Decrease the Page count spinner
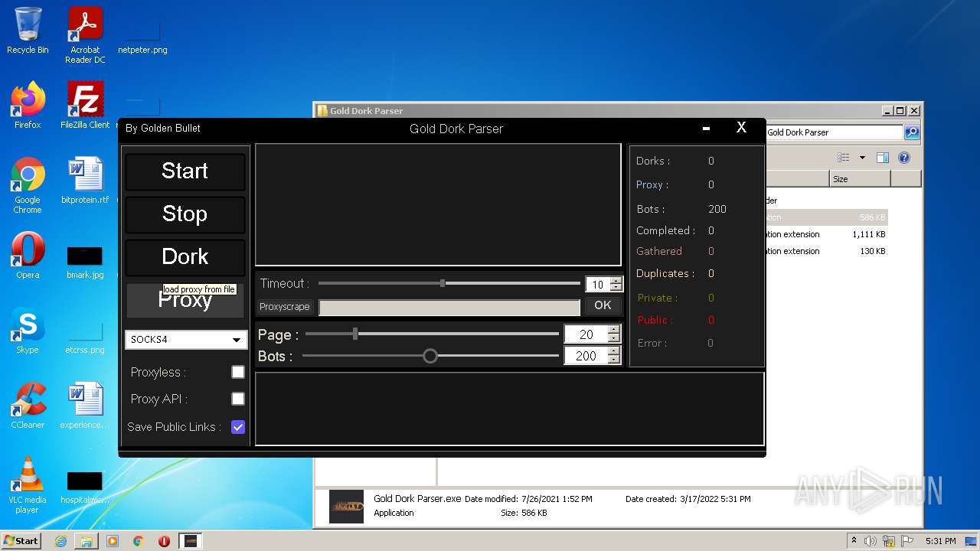This screenshot has width=980, height=551. (613, 338)
